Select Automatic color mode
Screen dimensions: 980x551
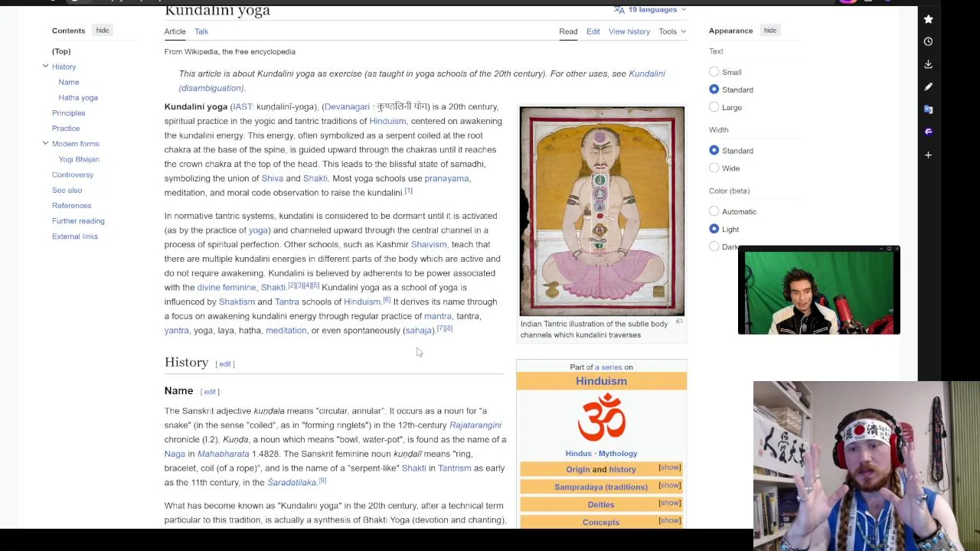(714, 211)
